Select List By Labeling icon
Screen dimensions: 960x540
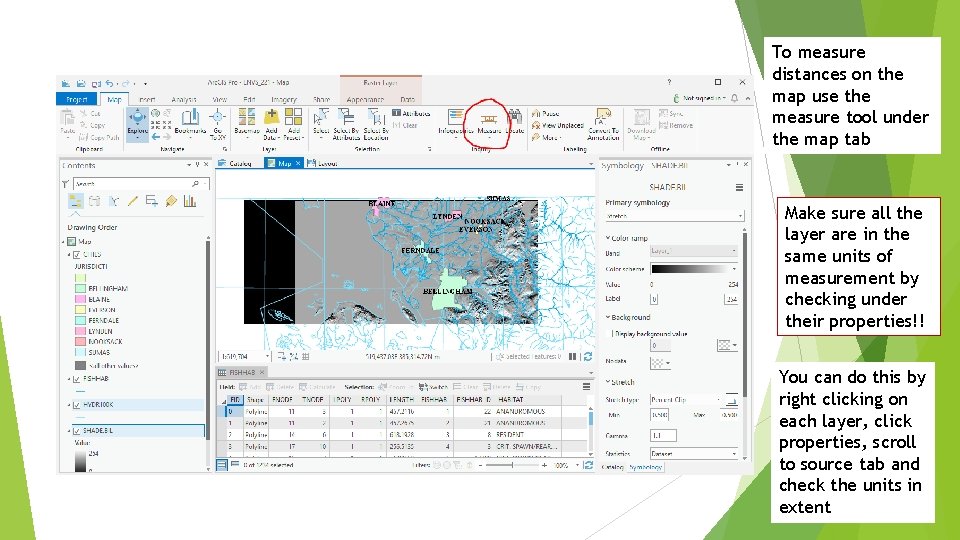click(171, 201)
